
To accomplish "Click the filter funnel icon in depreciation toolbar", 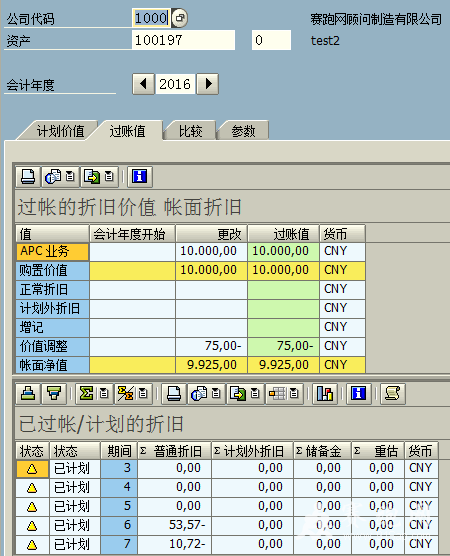I will point(54,393).
